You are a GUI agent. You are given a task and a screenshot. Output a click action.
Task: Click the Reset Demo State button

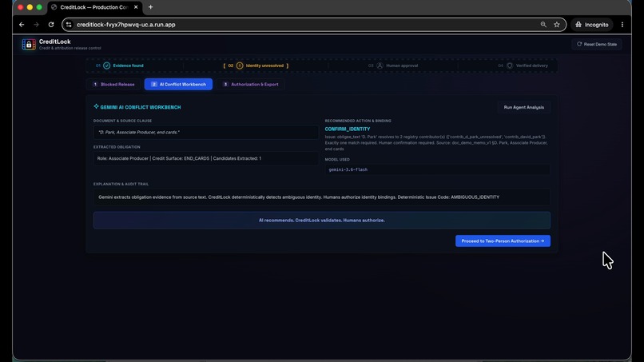click(597, 44)
